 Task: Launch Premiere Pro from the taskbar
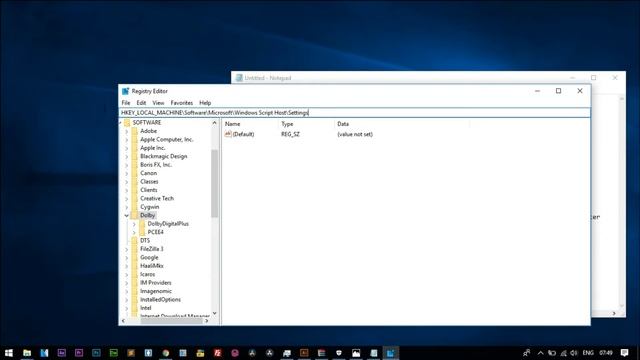79,353
